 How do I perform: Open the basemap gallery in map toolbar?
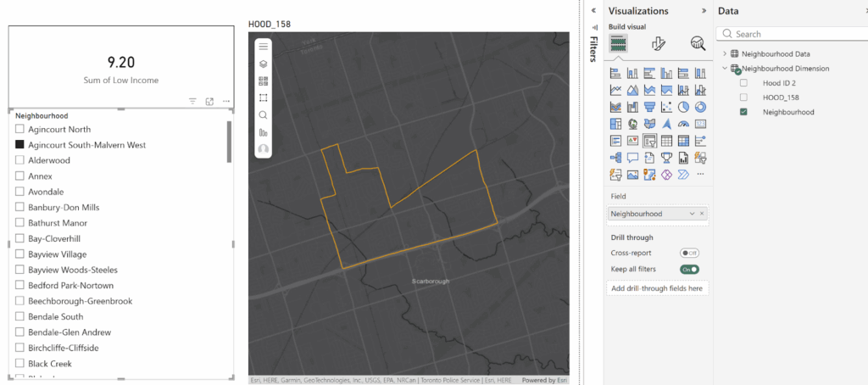click(x=263, y=81)
